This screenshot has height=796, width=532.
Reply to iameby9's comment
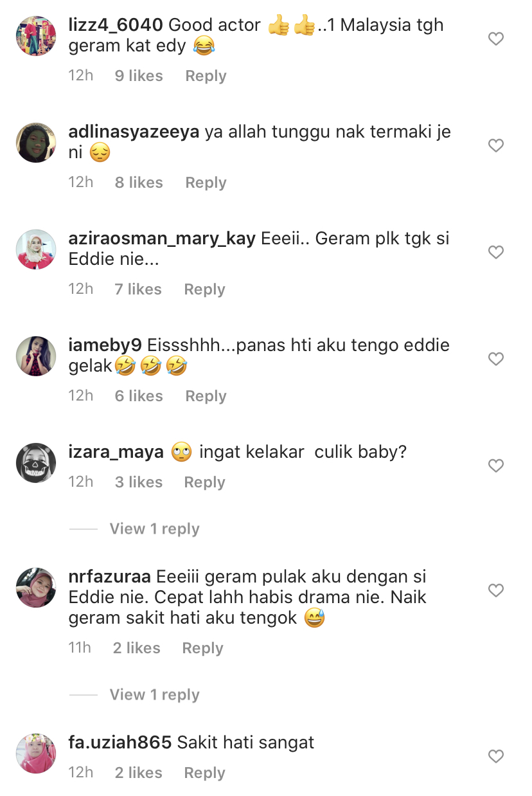206,396
